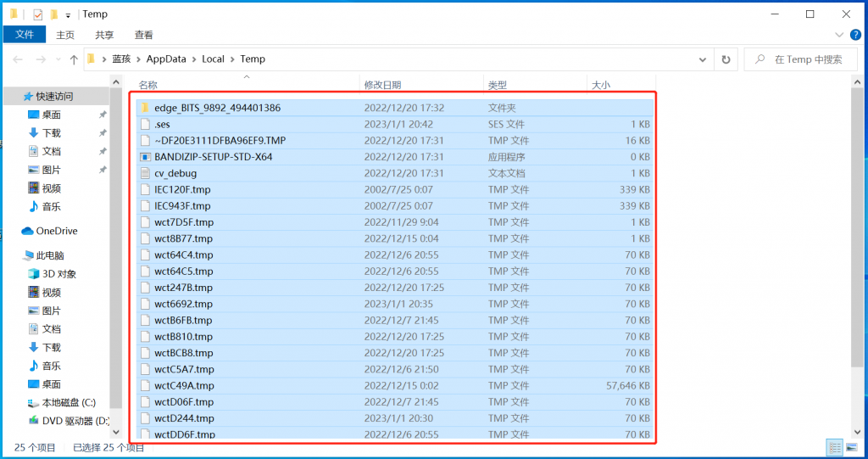Sort by the 类型 column header
The image size is (868, 459).
497,85
